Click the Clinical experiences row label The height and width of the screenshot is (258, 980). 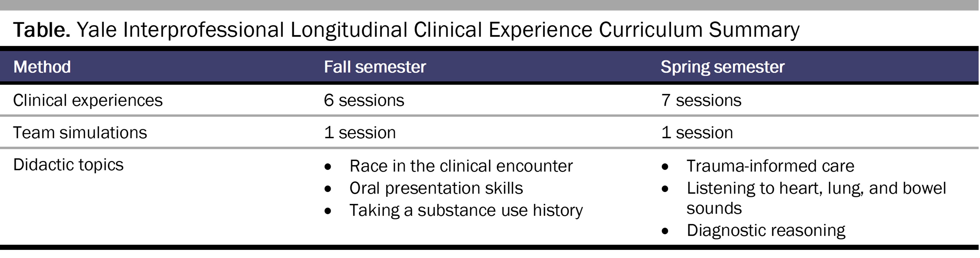coord(87,100)
